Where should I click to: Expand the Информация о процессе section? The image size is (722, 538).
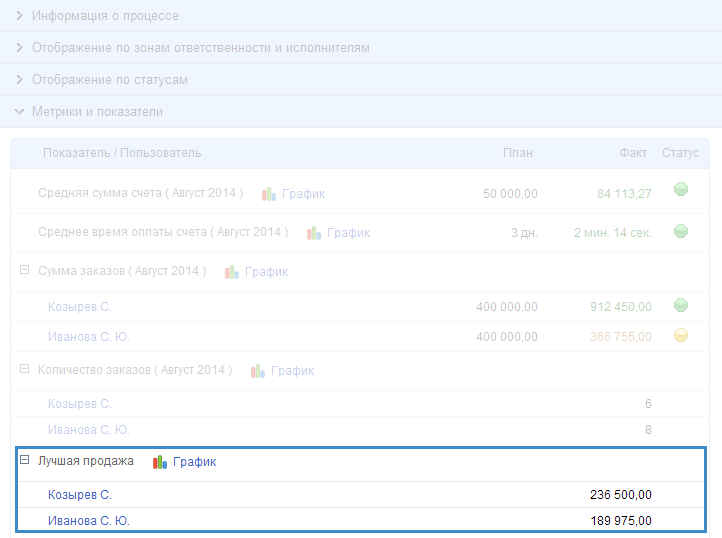105,16
